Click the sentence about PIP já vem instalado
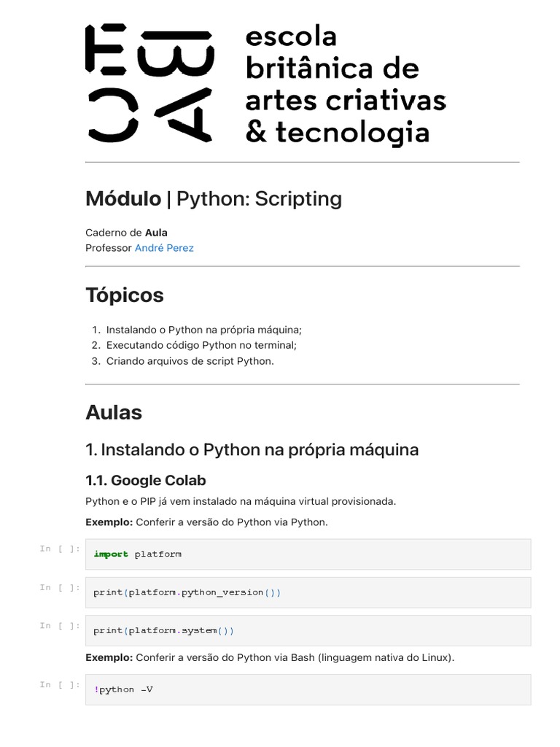The width and height of the screenshot is (560, 747). pyautogui.click(x=241, y=502)
